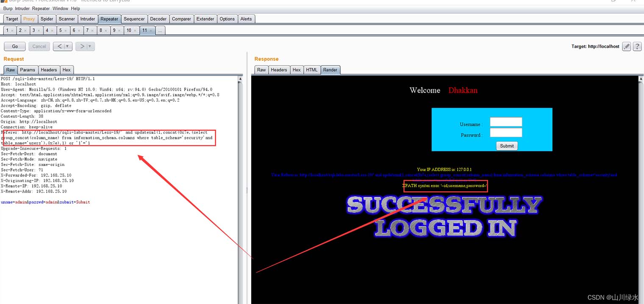The width and height of the screenshot is (644, 304).
Task: Click the Target: http://localhost label
Action: coord(595,47)
